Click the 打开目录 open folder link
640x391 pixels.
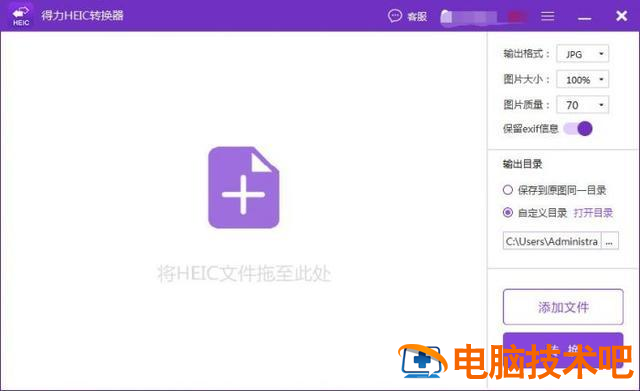click(x=593, y=213)
